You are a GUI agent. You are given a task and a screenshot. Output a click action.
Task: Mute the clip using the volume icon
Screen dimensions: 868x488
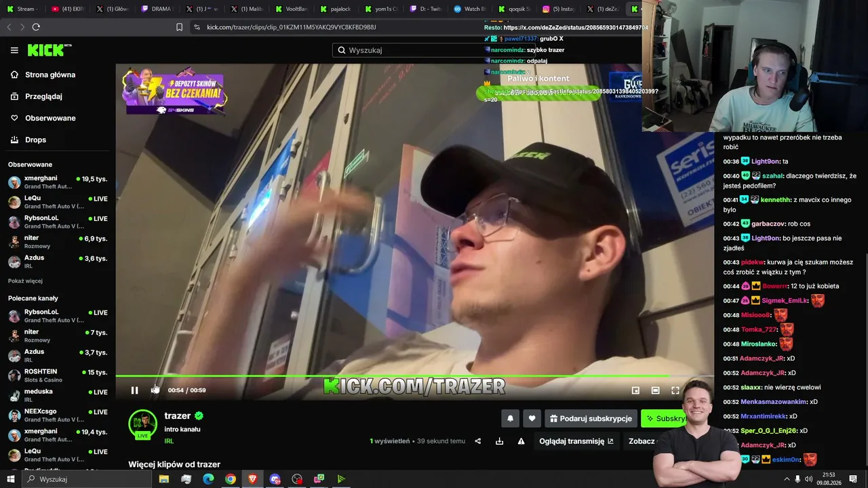pyautogui.click(x=155, y=390)
